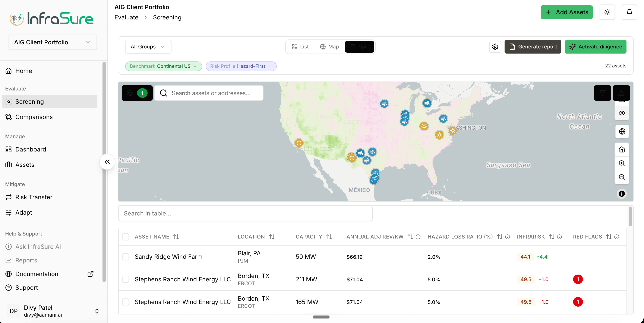Click Activate diligence
The width and height of the screenshot is (644, 323).
(596, 47)
